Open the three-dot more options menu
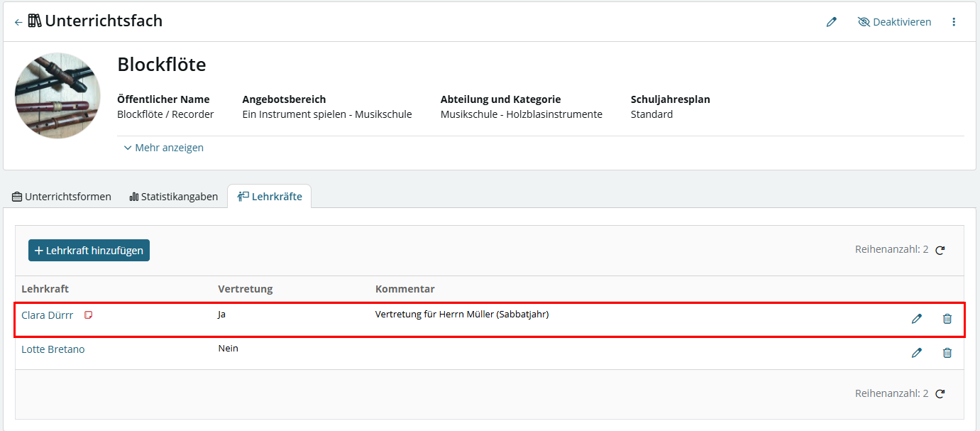The width and height of the screenshot is (980, 431). click(954, 22)
